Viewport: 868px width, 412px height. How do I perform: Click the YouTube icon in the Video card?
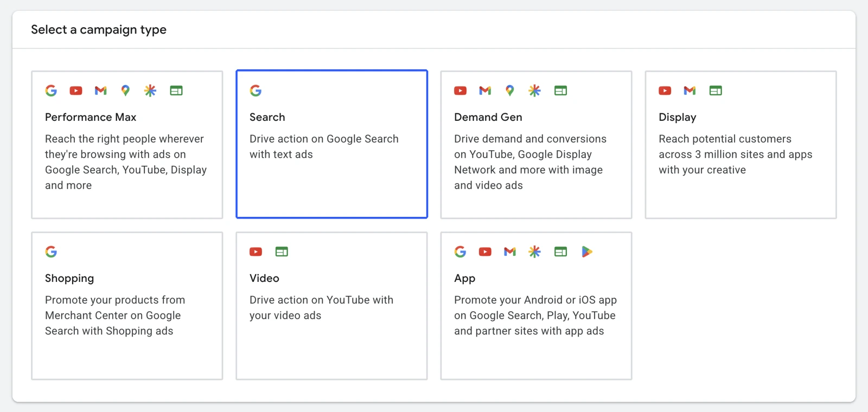(x=256, y=252)
